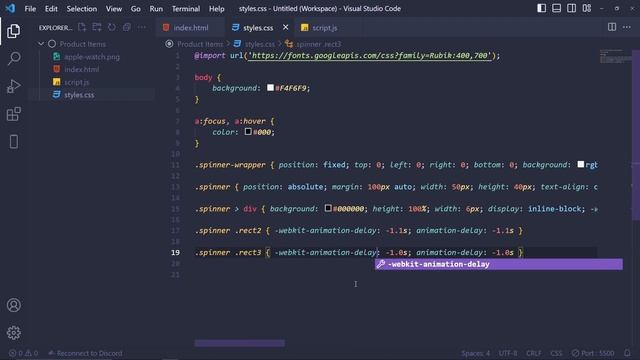Open the Run menu
This screenshot has width=640, height=360.
pyautogui.click(x=156, y=9)
